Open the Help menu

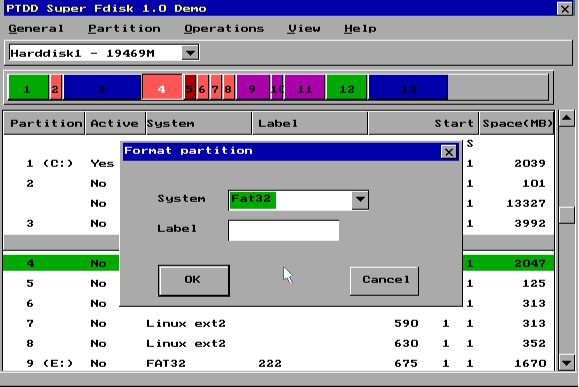tap(360, 28)
